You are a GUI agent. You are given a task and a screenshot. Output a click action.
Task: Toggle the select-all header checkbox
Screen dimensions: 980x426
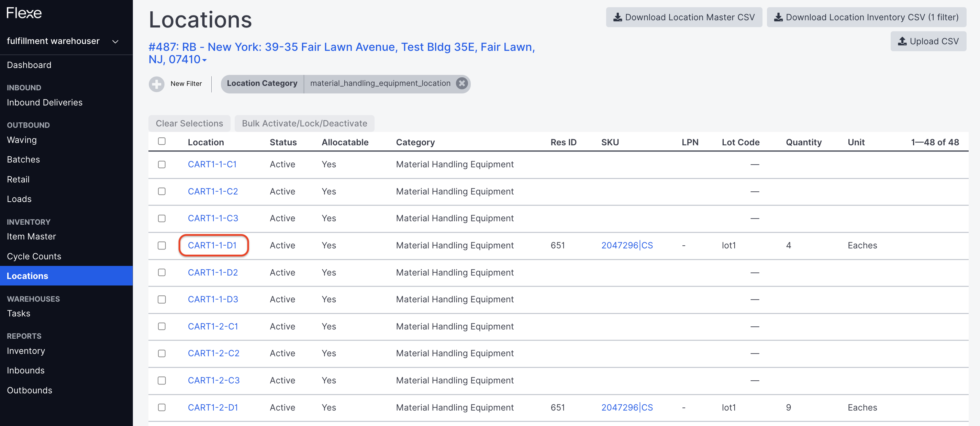click(x=162, y=142)
